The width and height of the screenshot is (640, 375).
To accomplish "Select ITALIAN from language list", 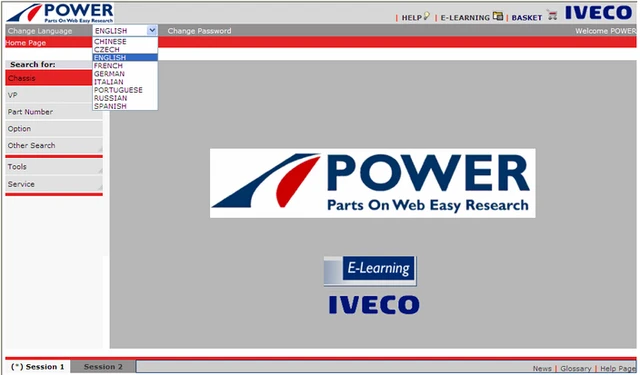I will click(125, 82).
